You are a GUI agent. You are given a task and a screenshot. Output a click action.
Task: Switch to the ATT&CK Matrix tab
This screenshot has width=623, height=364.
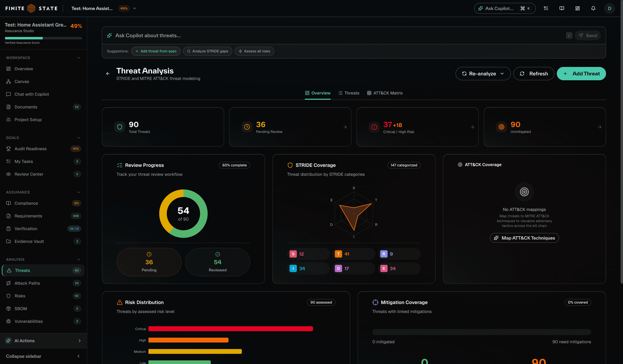pos(385,93)
